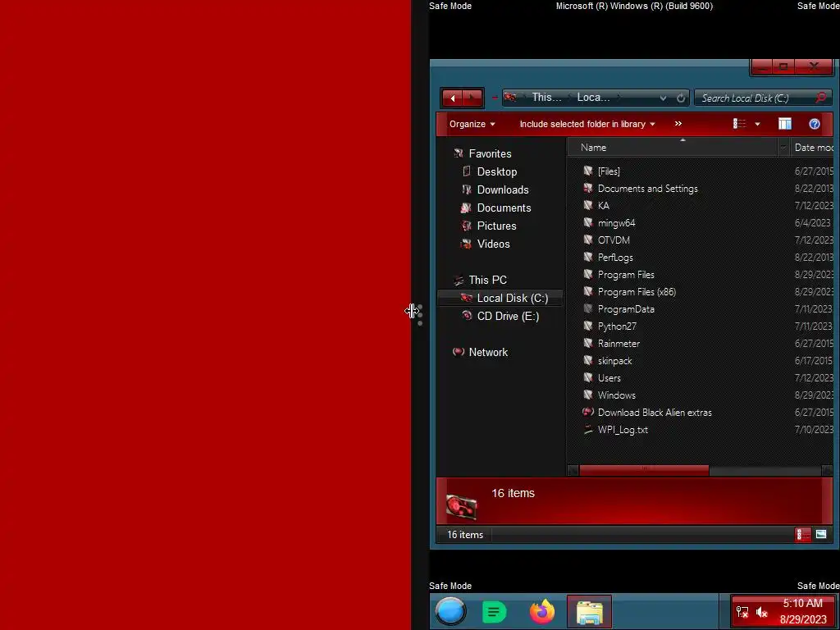Image resolution: width=840 pixels, height=630 pixels.
Task: Click the icon beside WPI_Log.txt
Action: click(588, 430)
